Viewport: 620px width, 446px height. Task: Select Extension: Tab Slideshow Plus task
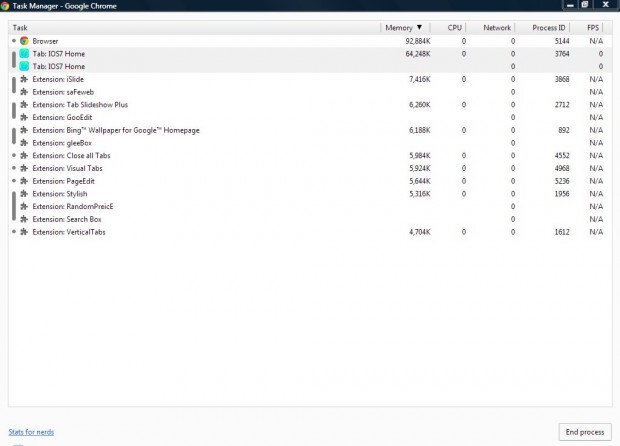tap(310, 104)
